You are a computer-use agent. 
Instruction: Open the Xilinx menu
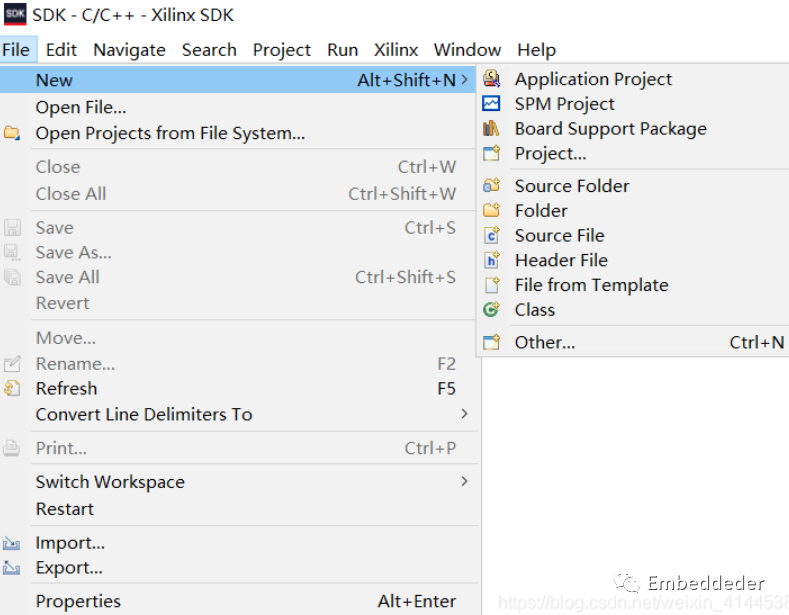(x=396, y=50)
